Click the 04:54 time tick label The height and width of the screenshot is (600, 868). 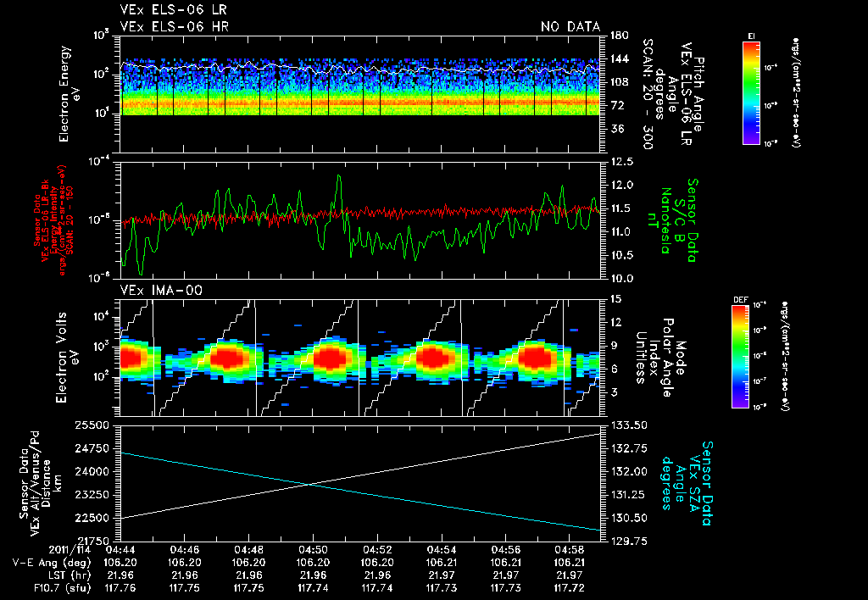pyautogui.click(x=442, y=550)
